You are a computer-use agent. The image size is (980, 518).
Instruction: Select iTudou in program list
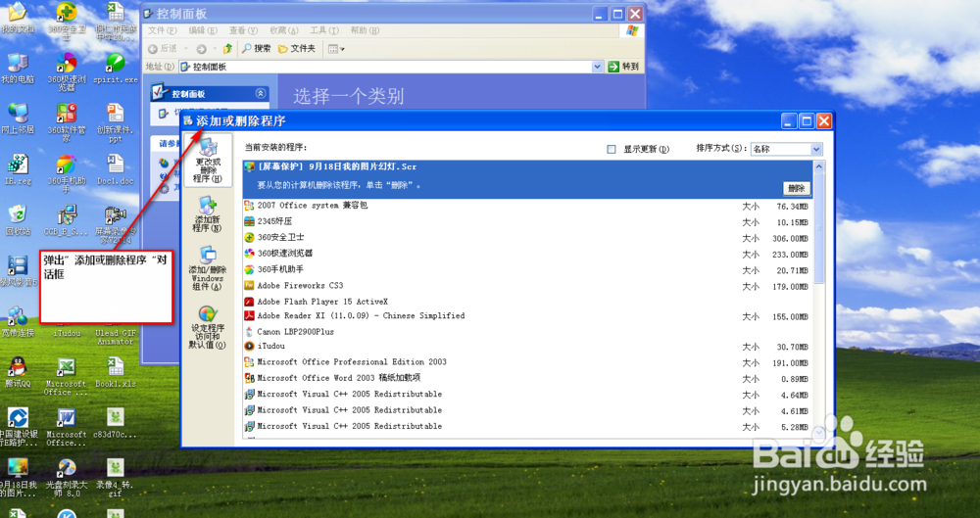pos(528,347)
